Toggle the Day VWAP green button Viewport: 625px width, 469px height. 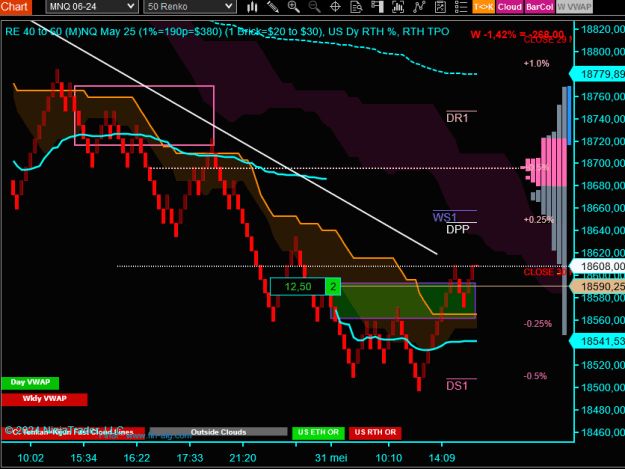(30, 383)
